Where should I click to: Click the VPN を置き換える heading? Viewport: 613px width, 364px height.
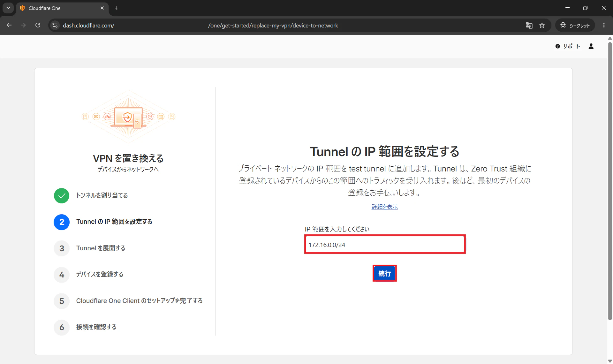(128, 158)
